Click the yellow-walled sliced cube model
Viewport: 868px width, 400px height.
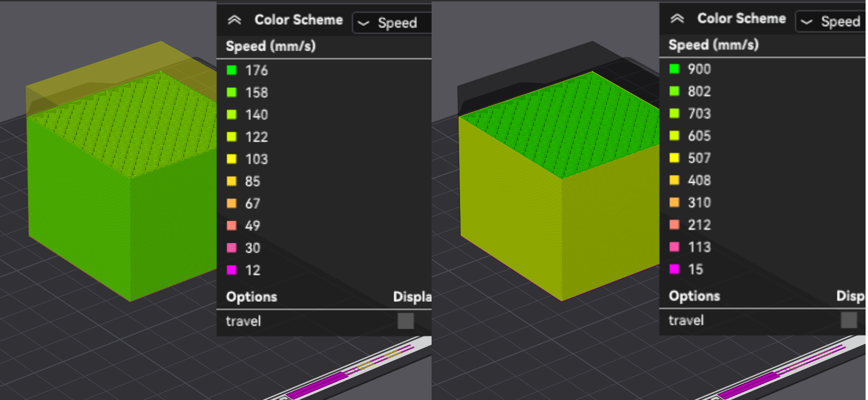click(555, 202)
